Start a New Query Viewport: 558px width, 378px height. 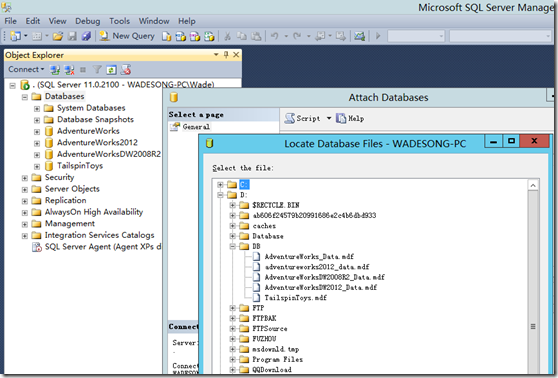click(x=127, y=36)
